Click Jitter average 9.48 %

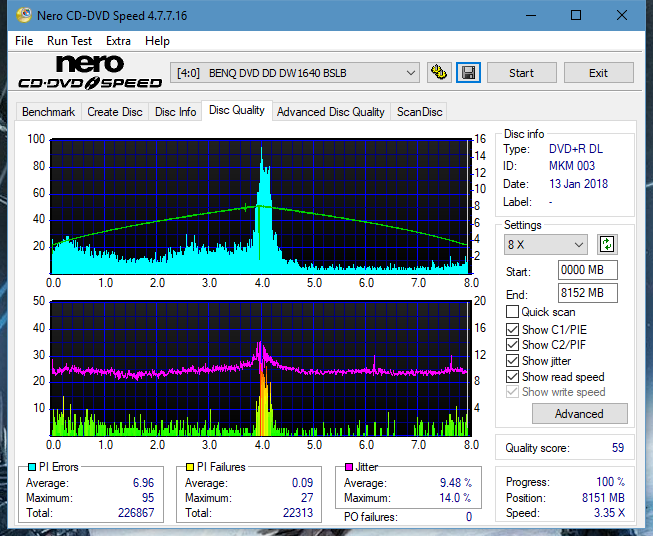pyautogui.click(x=456, y=483)
